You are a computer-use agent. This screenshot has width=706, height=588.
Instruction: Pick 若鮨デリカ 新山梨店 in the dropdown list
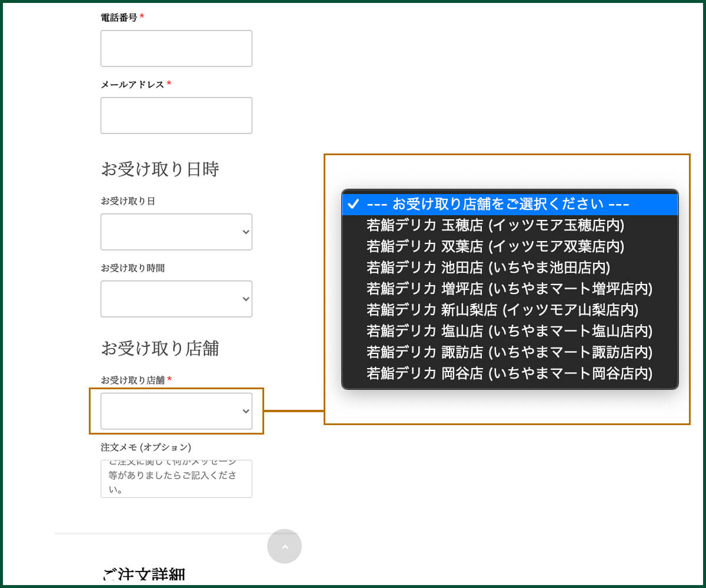point(502,310)
